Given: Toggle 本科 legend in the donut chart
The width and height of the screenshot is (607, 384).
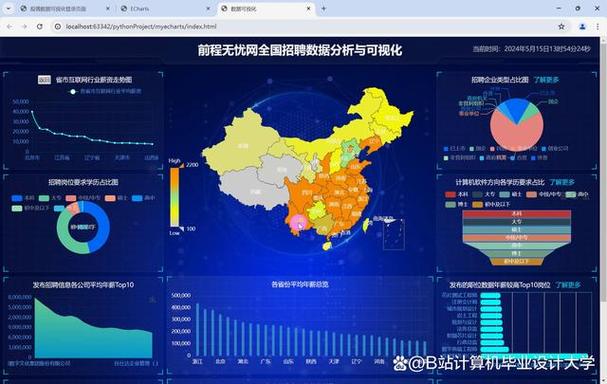Looking at the screenshot, I should pos(23,198).
